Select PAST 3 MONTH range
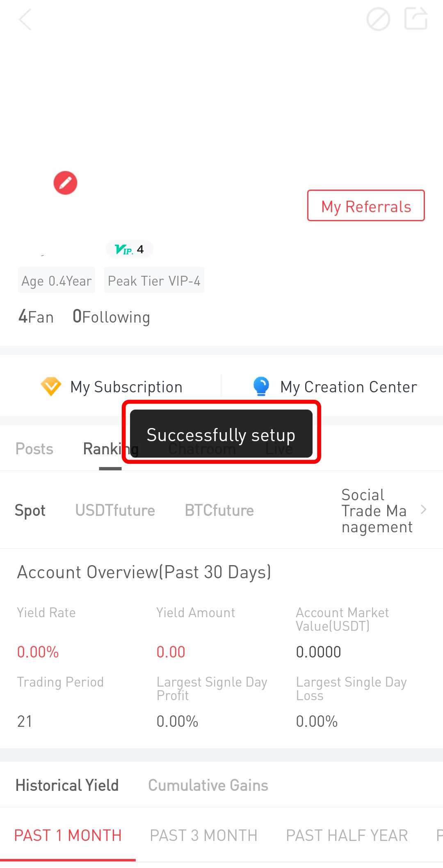This screenshot has width=443, height=868. coord(203,835)
